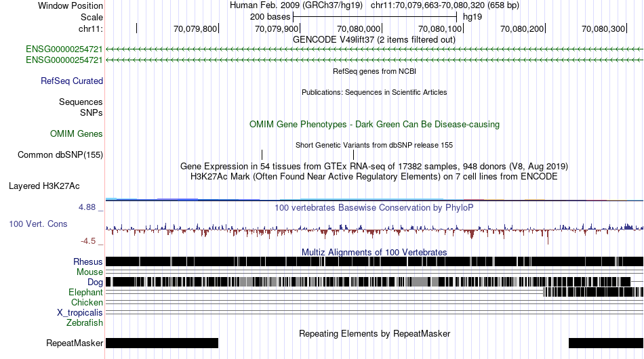
Task: Click the GTEx Gene Expression track title
Action: (374, 166)
